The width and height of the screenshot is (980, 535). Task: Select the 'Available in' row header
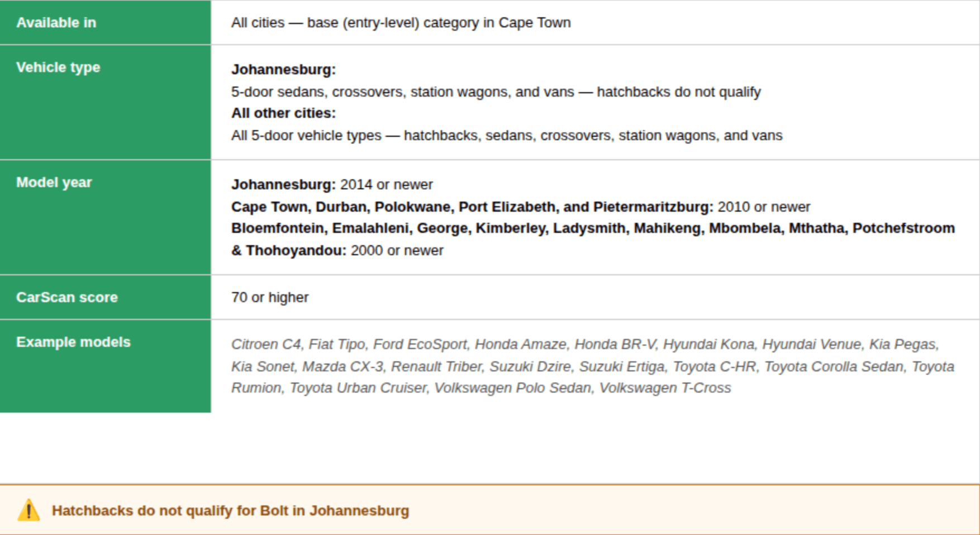click(105, 22)
